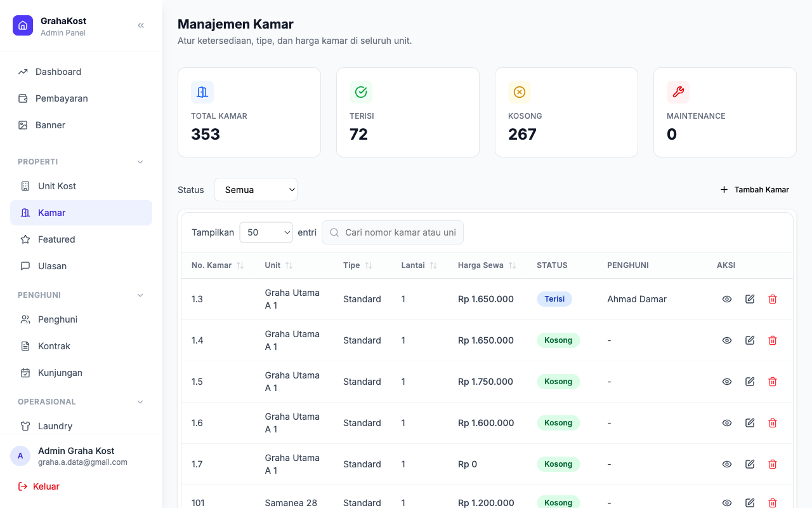Click the GrahaKost home logo icon
The image size is (812, 508).
(23, 25)
